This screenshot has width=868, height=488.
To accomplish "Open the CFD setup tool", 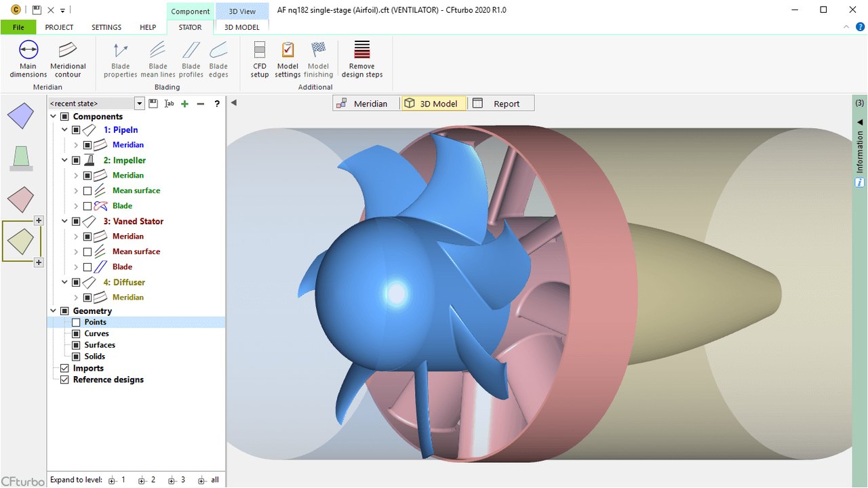I will click(x=260, y=59).
